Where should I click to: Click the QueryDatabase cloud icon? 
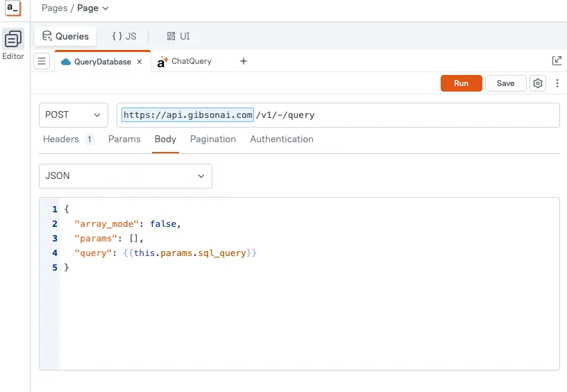[66, 62]
